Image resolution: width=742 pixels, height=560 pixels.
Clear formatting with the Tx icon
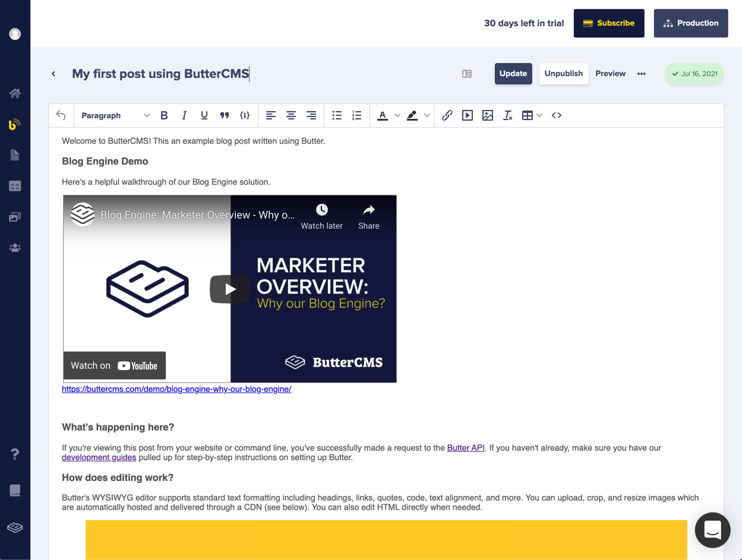coord(508,115)
